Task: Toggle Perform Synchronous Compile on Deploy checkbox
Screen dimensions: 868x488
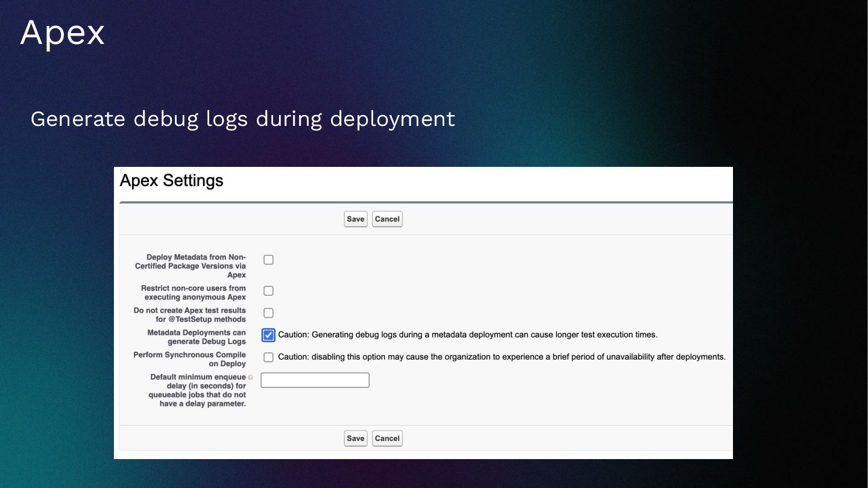Action: [x=269, y=357]
